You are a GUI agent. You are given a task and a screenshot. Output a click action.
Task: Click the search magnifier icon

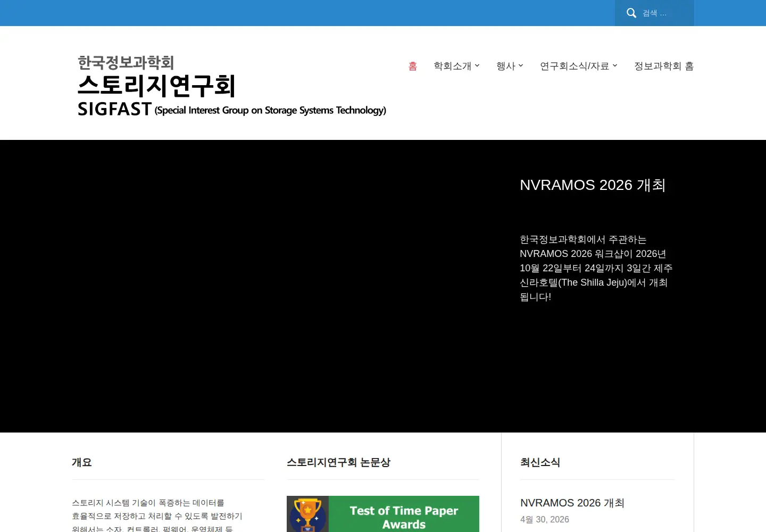point(631,13)
